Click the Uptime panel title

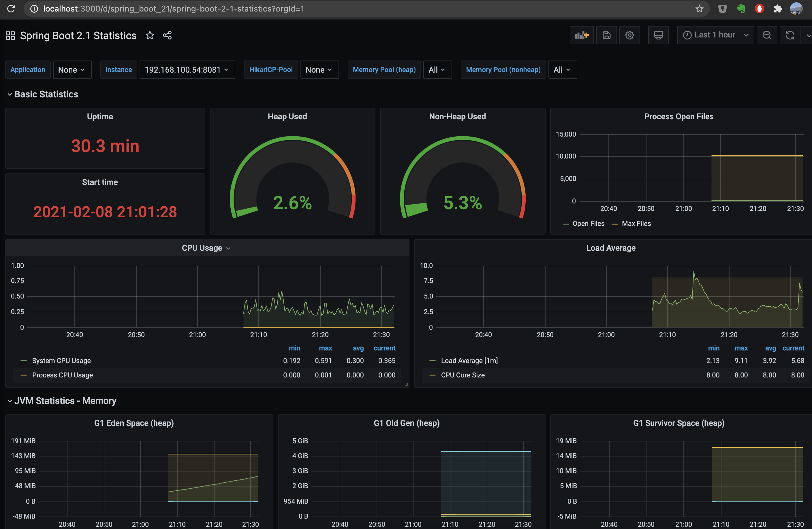click(x=100, y=117)
